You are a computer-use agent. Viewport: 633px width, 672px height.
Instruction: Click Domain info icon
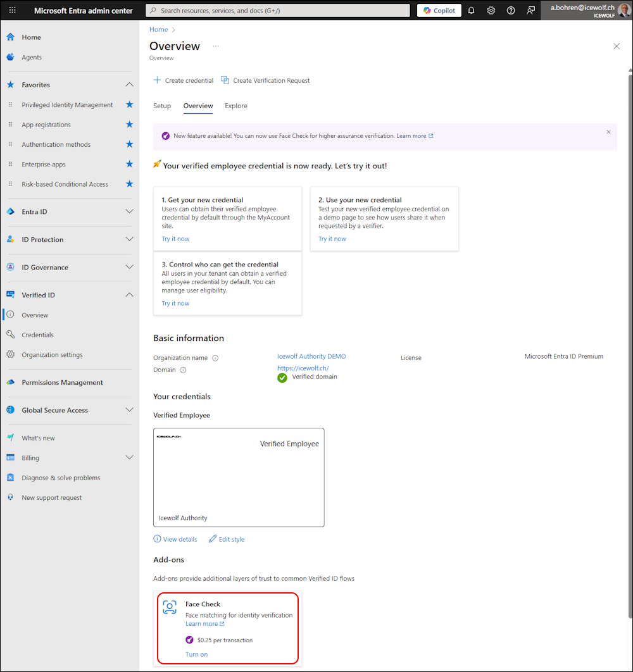coord(183,370)
